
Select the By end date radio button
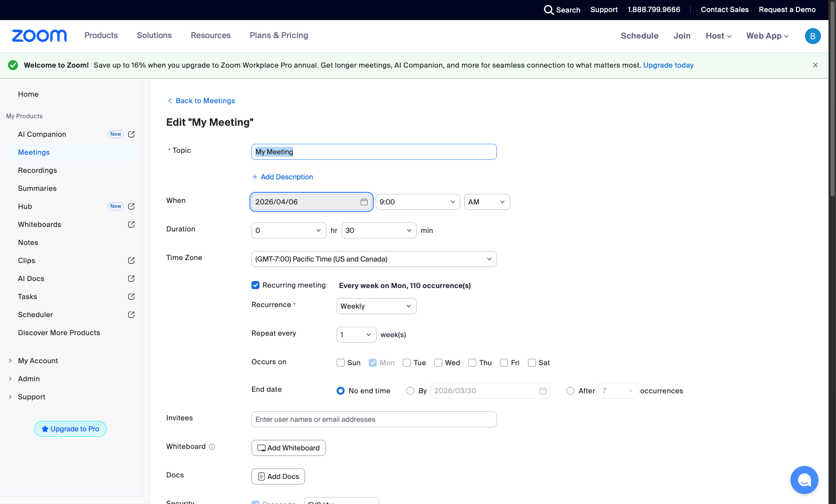point(410,391)
